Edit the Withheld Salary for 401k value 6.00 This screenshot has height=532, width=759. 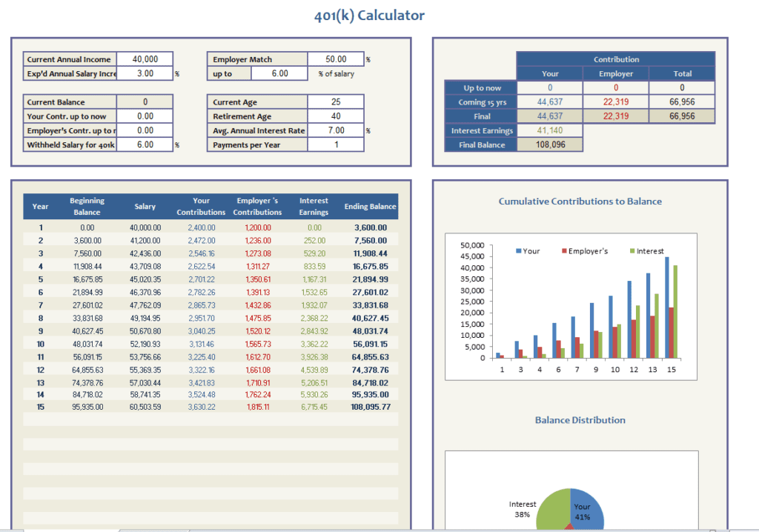point(145,144)
